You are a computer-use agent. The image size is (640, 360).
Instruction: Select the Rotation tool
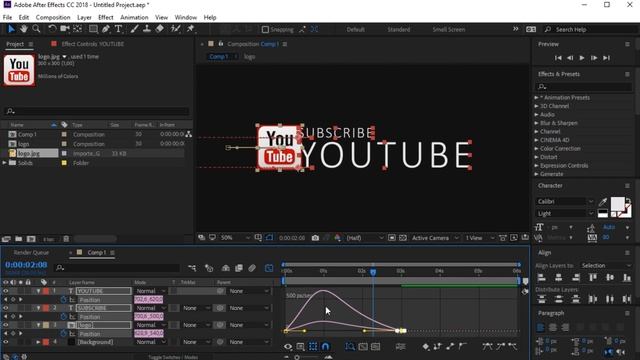click(x=52, y=29)
